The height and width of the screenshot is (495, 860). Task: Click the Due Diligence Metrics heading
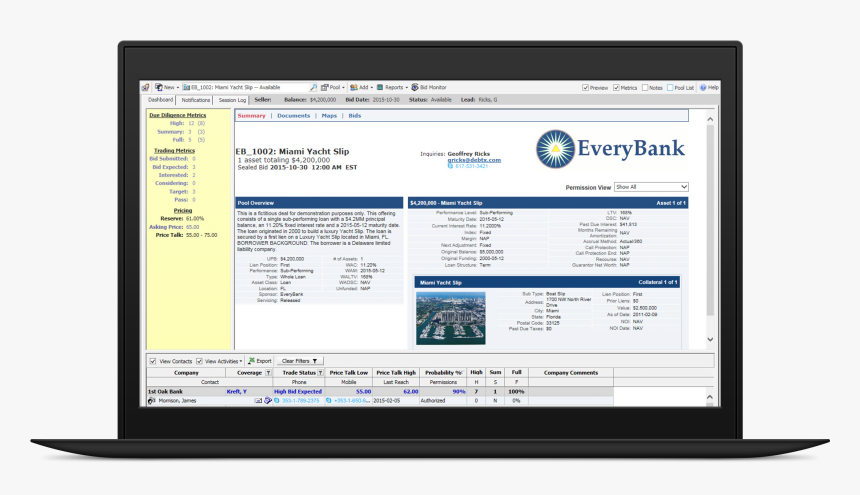(178, 115)
